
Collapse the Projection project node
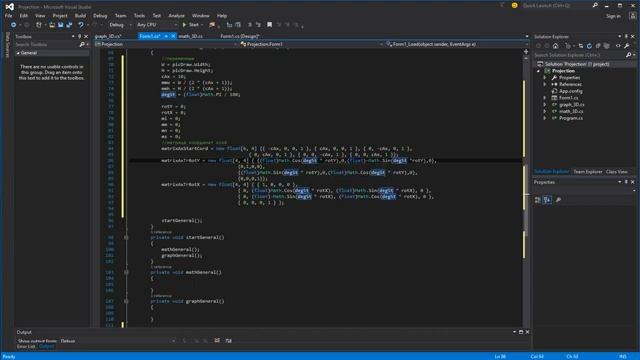pyautogui.click(x=538, y=71)
